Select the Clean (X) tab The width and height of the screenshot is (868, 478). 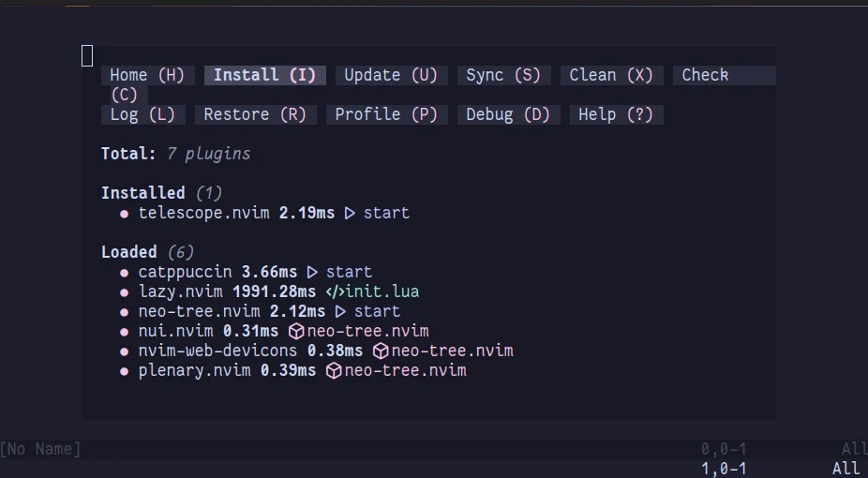[611, 75]
